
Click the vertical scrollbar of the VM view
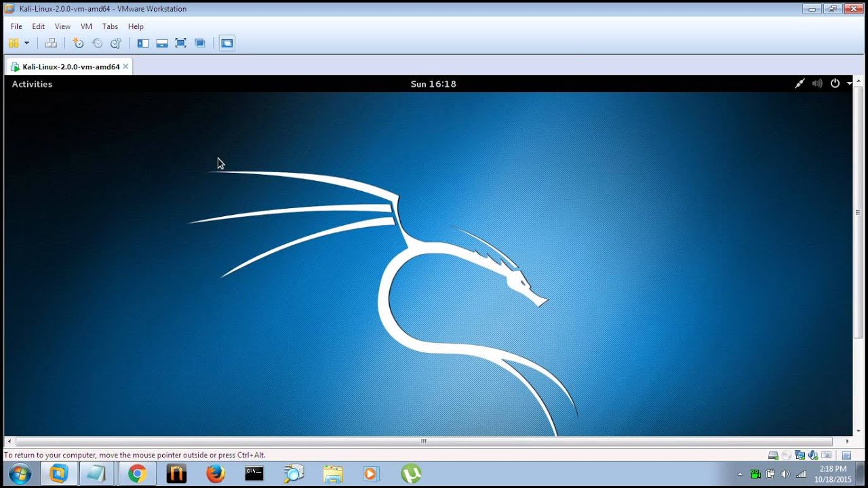(x=858, y=212)
